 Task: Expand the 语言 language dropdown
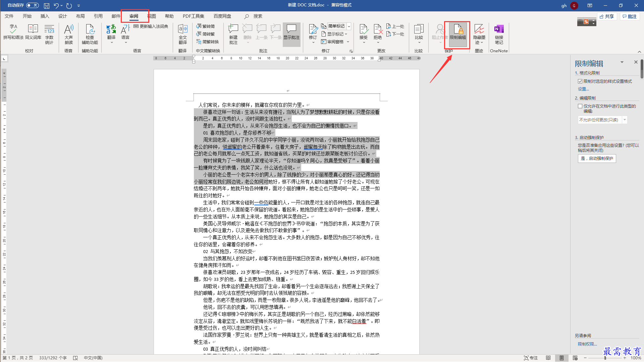click(125, 43)
